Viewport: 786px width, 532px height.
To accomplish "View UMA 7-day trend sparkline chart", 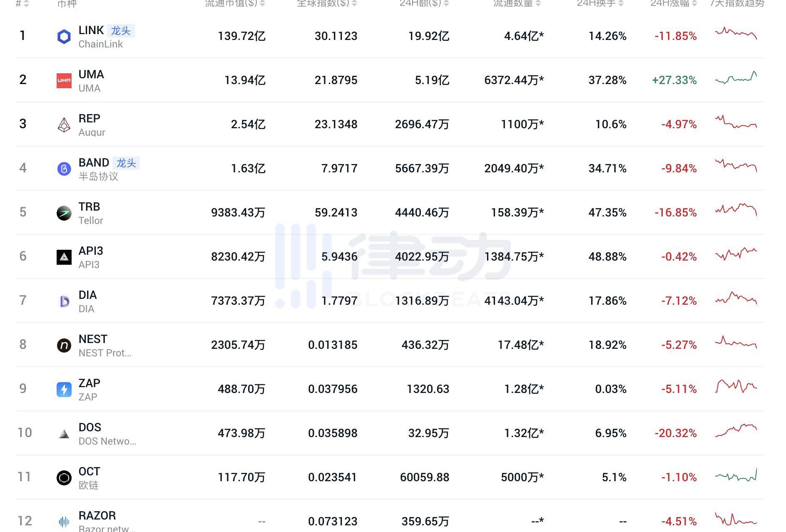I will [736, 78].
